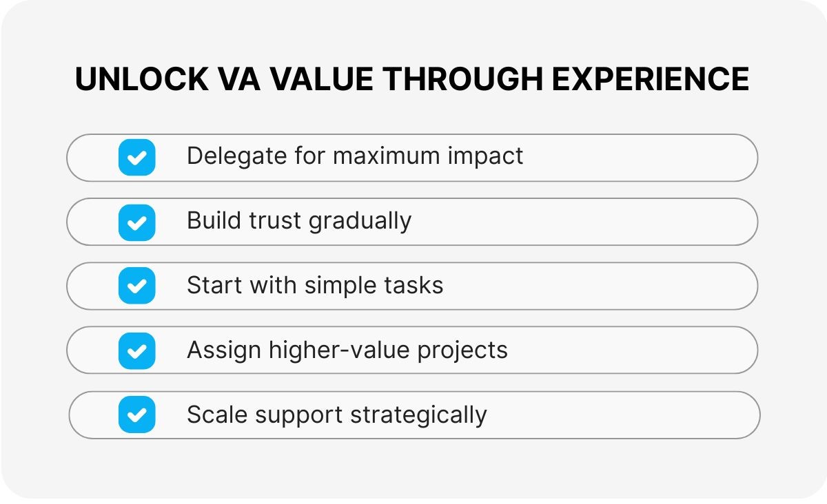Toggle the 'Delegate for maximum impact' checkbox
The image size is (827, 504).
136,158
